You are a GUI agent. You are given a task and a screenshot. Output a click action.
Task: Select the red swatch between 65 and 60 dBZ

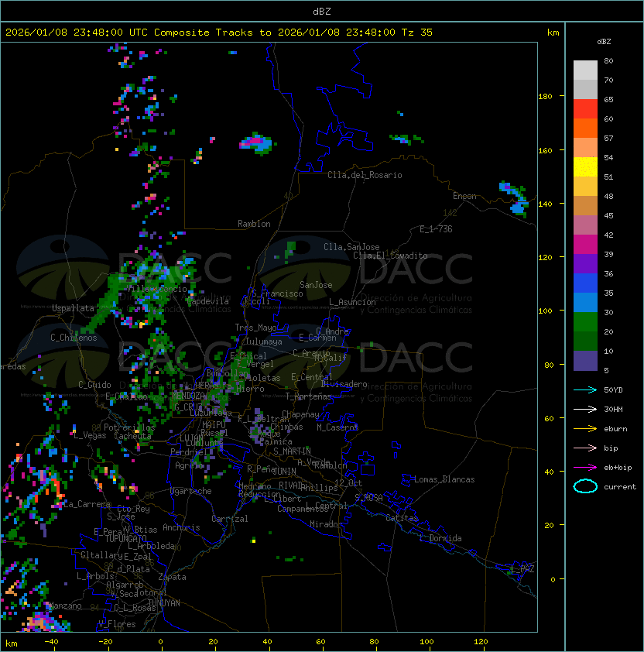(585, 109)
